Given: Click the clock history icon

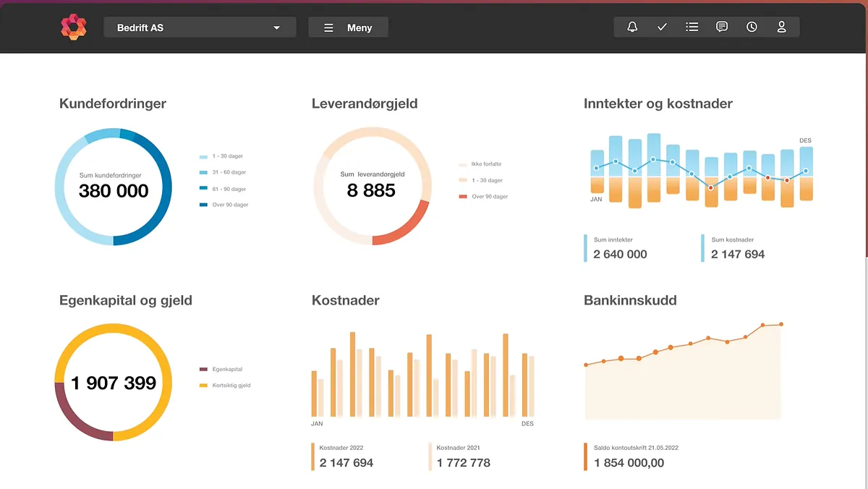Looking at the screenshot, I should [x=752, y=26].
